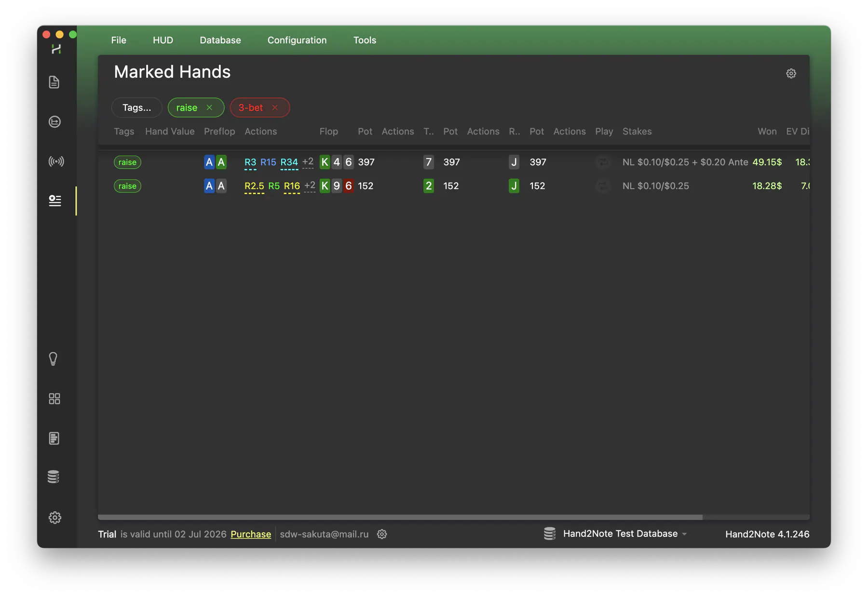
Task: Open Marked Hands panel settings gear
Action: (791, 74)
